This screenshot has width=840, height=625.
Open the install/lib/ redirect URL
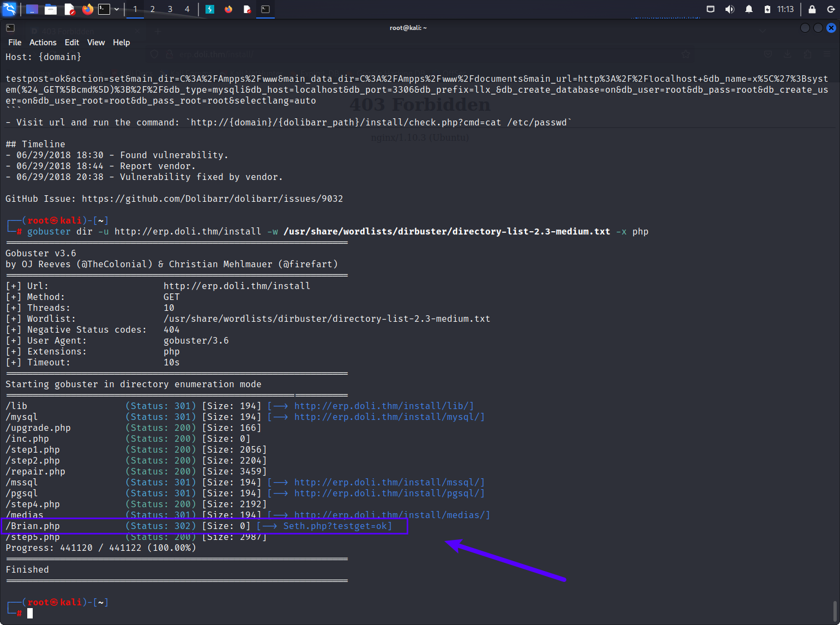pyautogui.click(x=382, y=406)
